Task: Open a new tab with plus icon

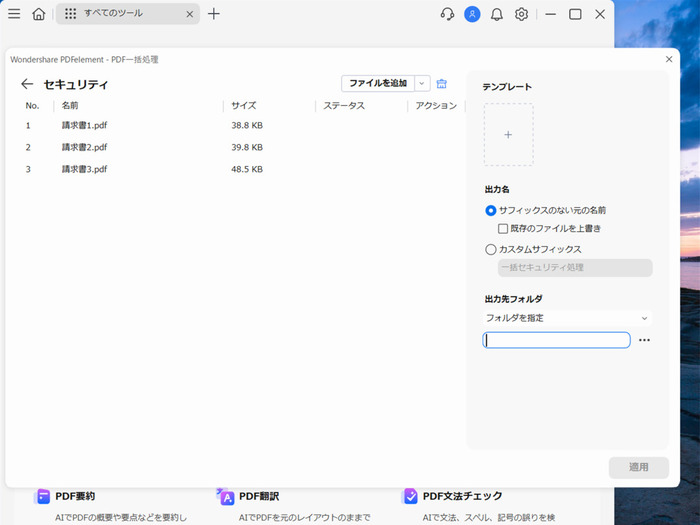Action: (x=214, y=14)
